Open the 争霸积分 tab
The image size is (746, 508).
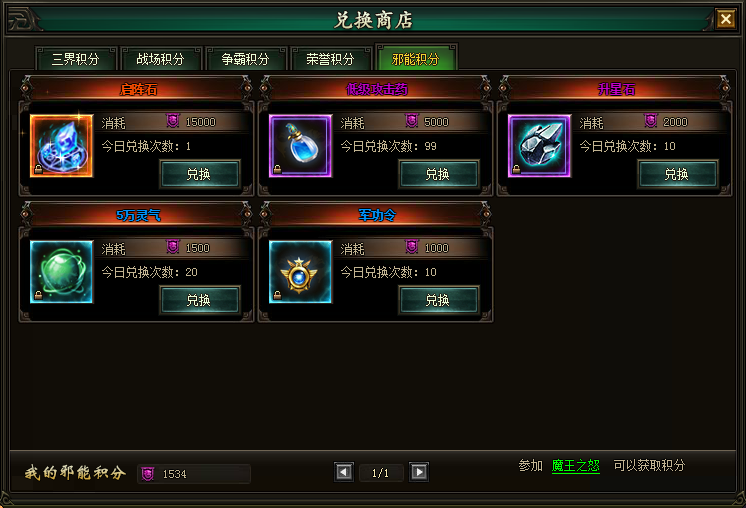[x=245, y=59]
